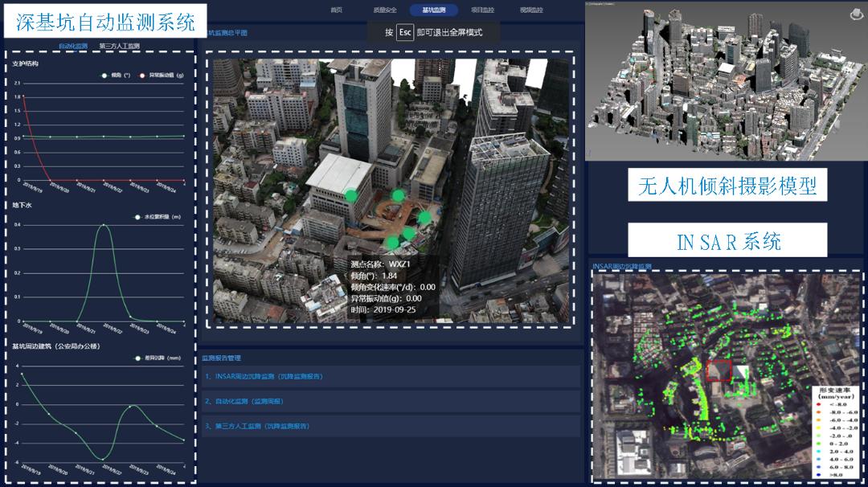Toggle 差异沉降 legend in building settlement chart
Viewport: 868px width, 487px height.
coord(159,358)
